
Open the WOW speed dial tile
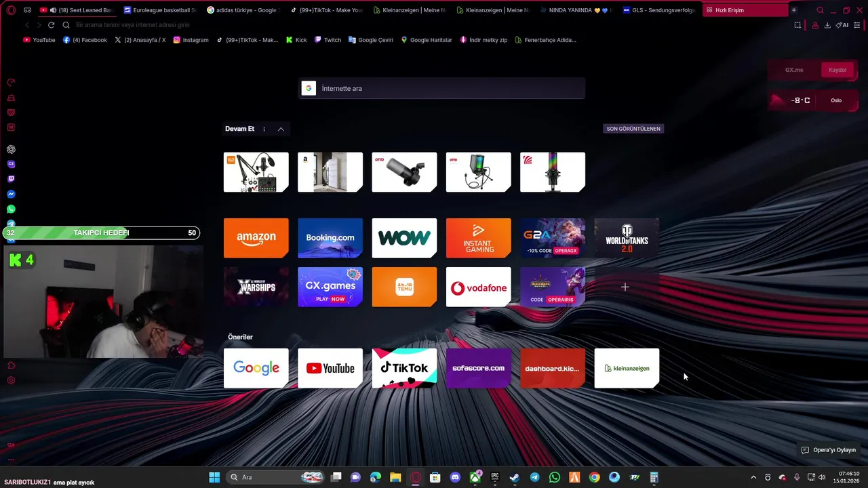[404, 238]
